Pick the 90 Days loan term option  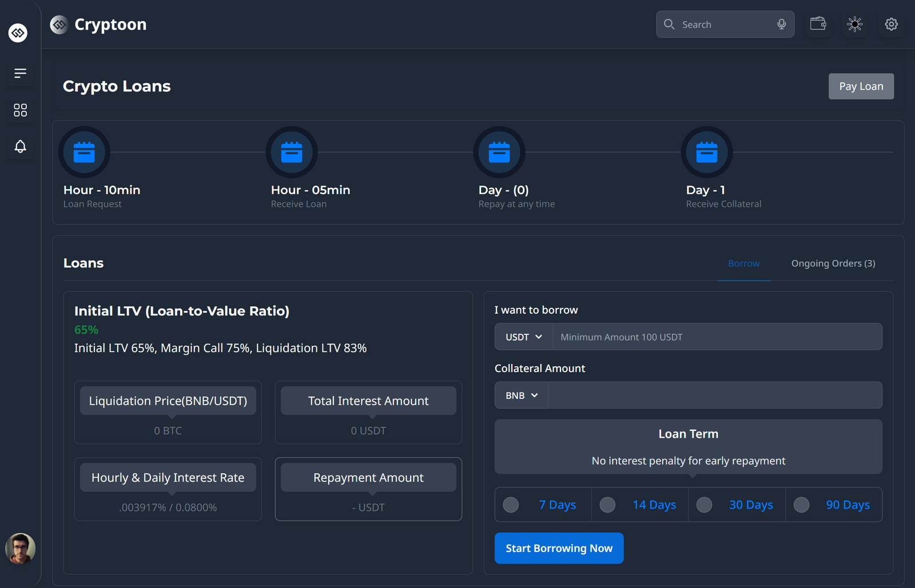coord(801,505)
